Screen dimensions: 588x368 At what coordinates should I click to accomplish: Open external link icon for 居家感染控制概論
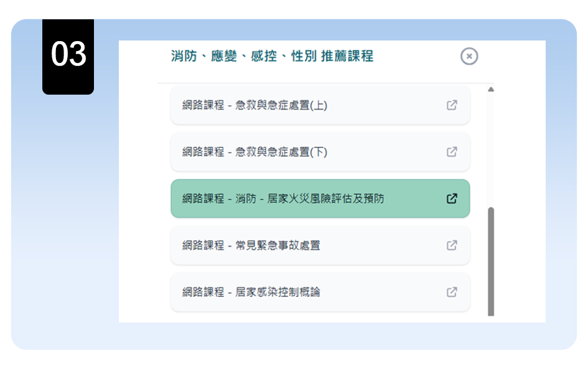[452, 292]
